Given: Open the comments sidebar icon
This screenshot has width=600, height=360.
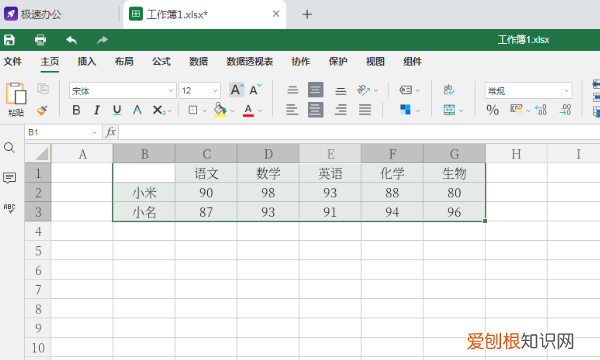Looking at the screenshot, I should click(10, 178).
